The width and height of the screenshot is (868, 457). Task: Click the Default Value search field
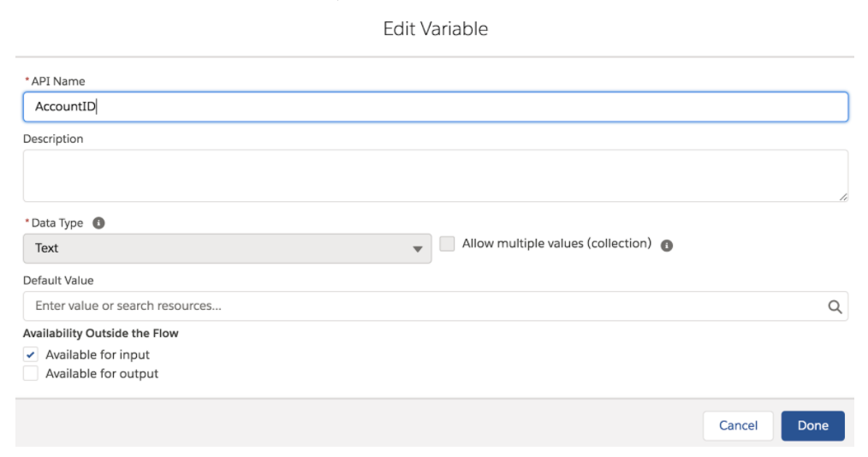pyautogui.click(x=435, y=306)
